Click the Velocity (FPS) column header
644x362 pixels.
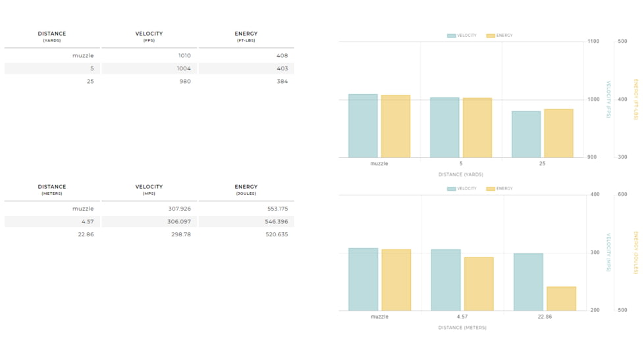[149, 36]
